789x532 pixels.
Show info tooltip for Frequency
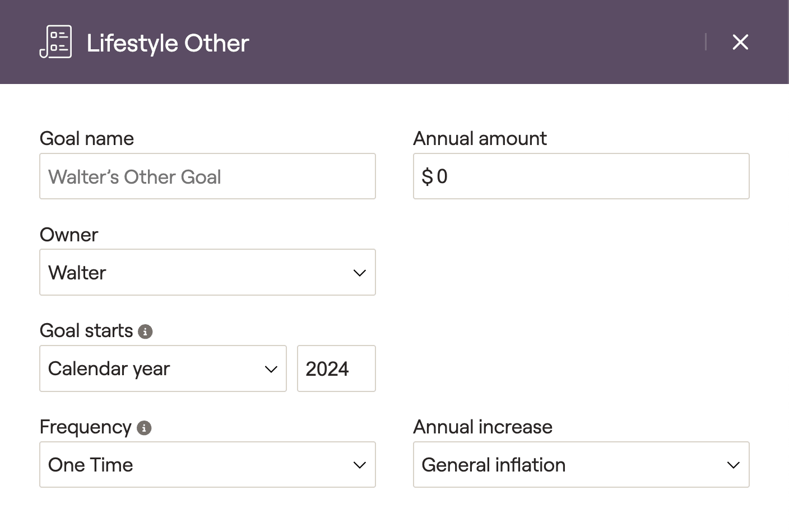(x=144, y=428)
